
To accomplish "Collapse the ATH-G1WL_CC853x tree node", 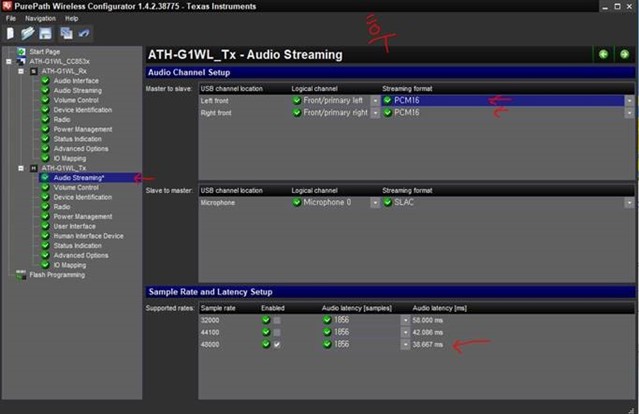I will pos(9,62).
